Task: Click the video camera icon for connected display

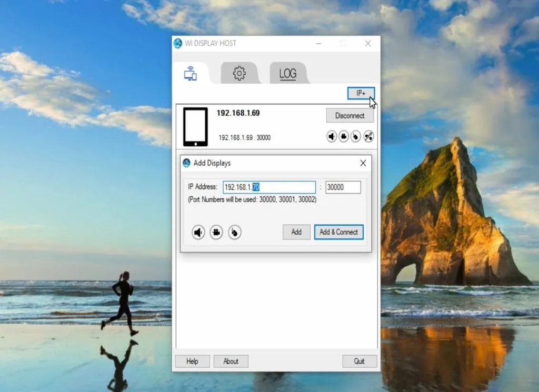Action: [x=344, y=136]
